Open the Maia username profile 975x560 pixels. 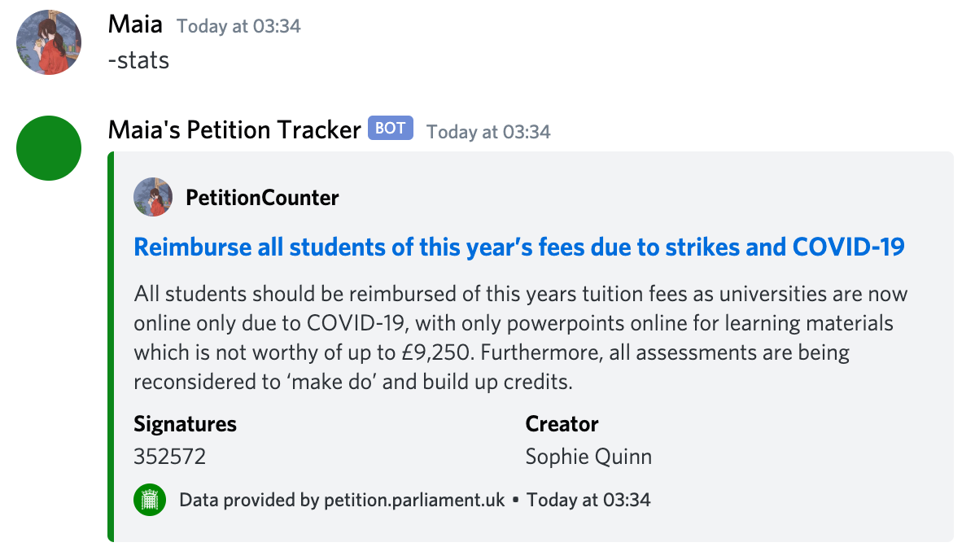(x=135, y=25)
